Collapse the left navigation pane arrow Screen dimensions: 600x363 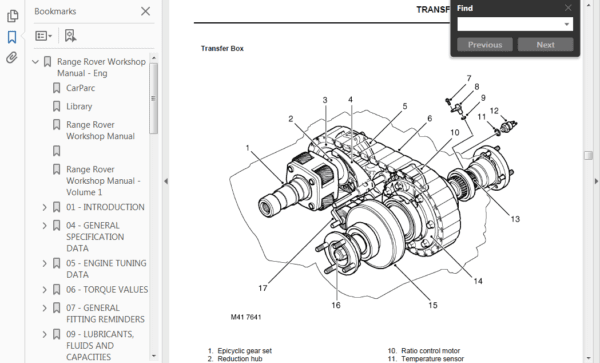(166, 181)
